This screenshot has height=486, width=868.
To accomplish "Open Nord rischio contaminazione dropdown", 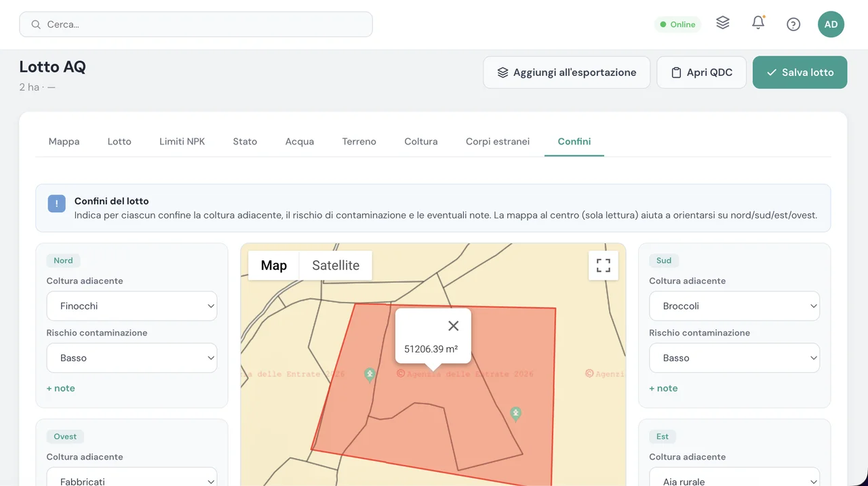I will coord(132,358).
